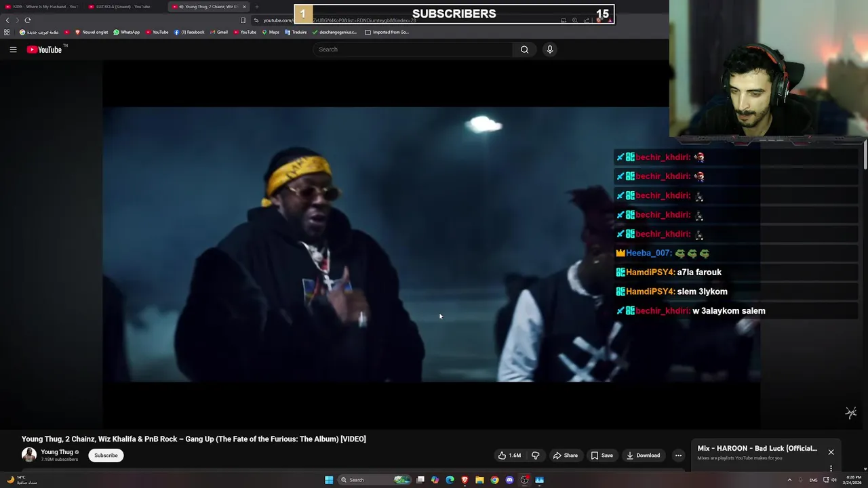This screenshot has width=868, height=488.
Task: Open the Young Thug channel avatar
Action: coord(29,455)
